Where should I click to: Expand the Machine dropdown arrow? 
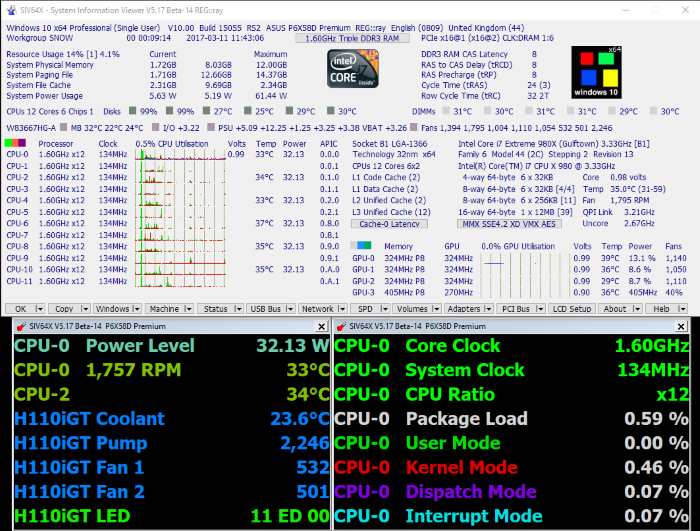[x=188, y=309]
